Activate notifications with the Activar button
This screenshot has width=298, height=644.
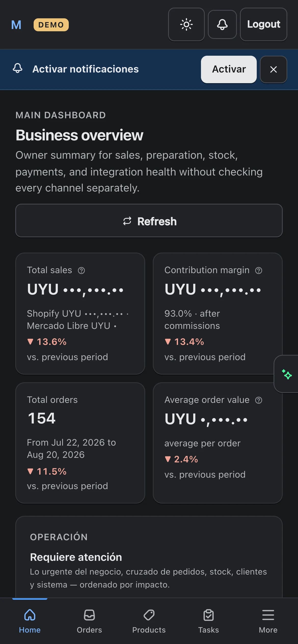228,69
